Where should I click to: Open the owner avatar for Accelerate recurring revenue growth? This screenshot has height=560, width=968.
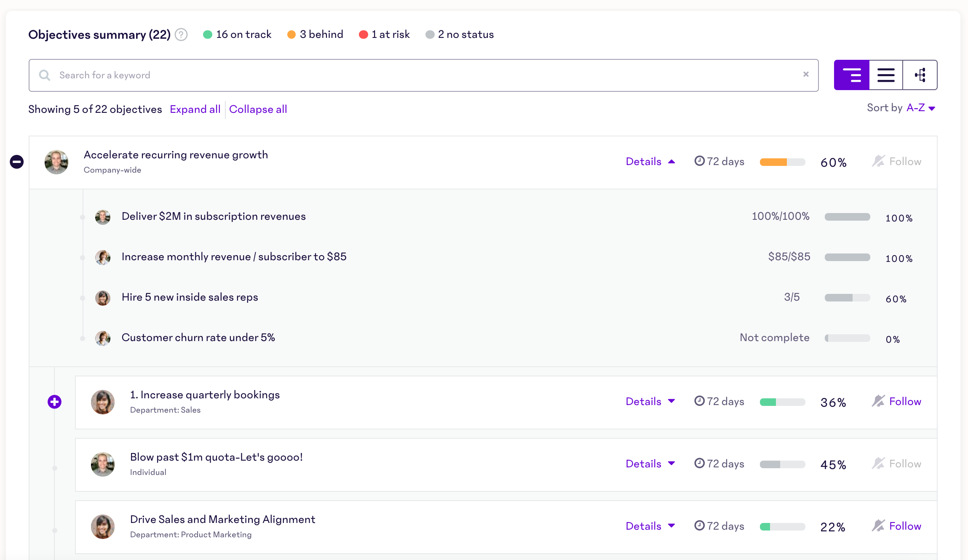(x=56, y=162)
